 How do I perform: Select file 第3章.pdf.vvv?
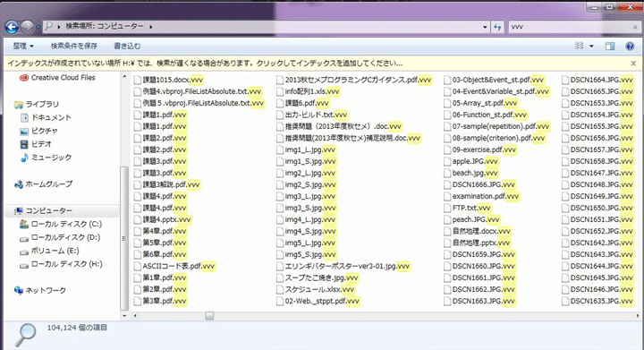[160, 301]
